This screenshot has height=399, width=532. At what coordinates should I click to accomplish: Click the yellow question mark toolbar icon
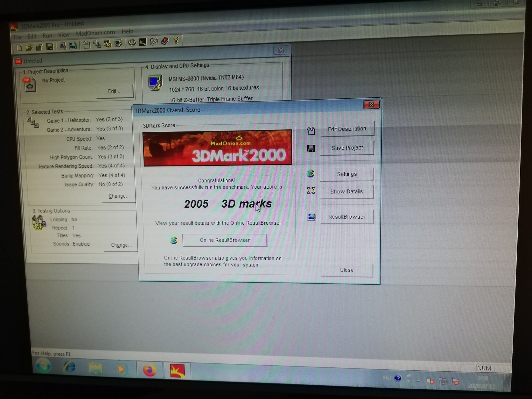click(x=176, y=40)
